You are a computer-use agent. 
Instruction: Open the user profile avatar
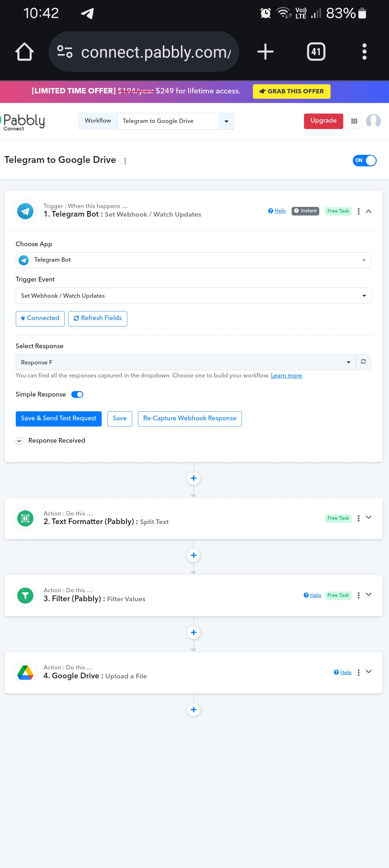[x=373, y=121]
